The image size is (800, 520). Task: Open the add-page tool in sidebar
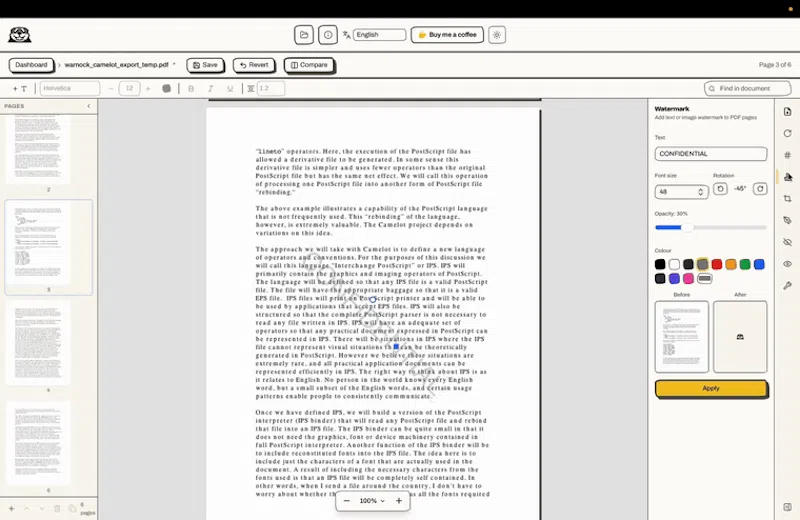pos(788,112)
